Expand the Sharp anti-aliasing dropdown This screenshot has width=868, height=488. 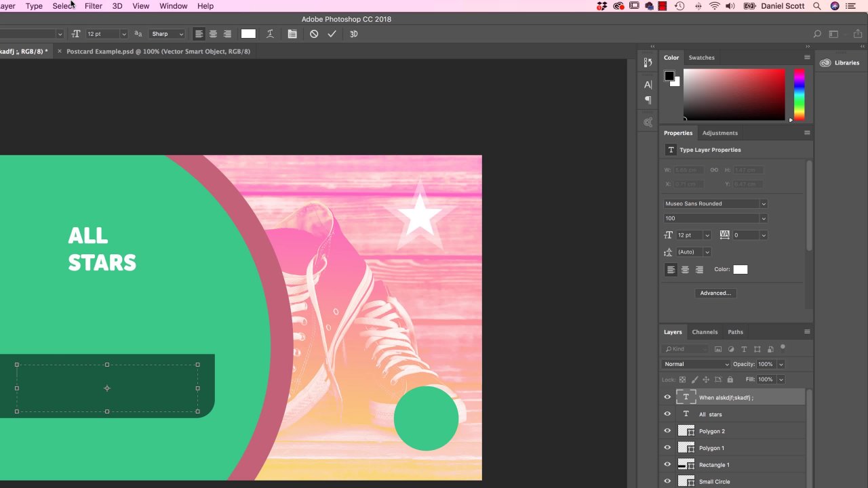pyautogui.click(x=167, y=34)
